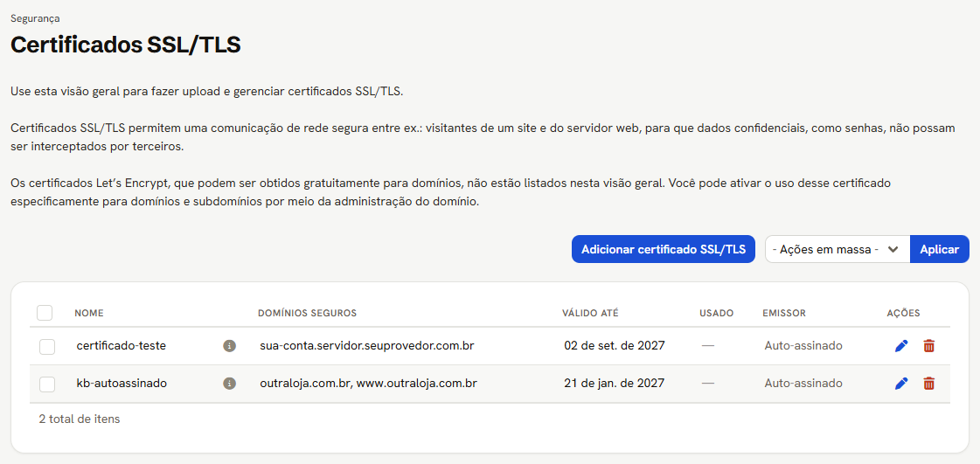Click the Aplicar button
The width and height of the screenshot is (980, 464).
940,249
